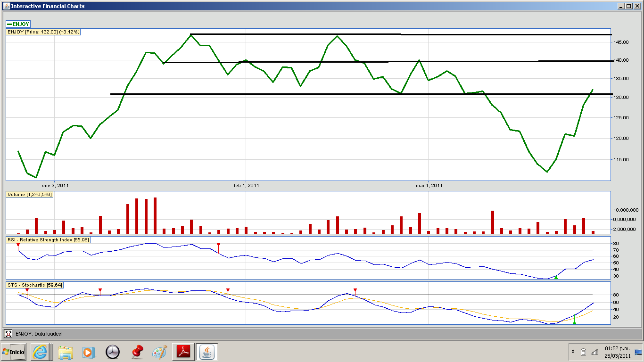The image size is (644, 362).
Task: Open Adobe Reader from the taskbar
Action: click(x=183, y=352)
